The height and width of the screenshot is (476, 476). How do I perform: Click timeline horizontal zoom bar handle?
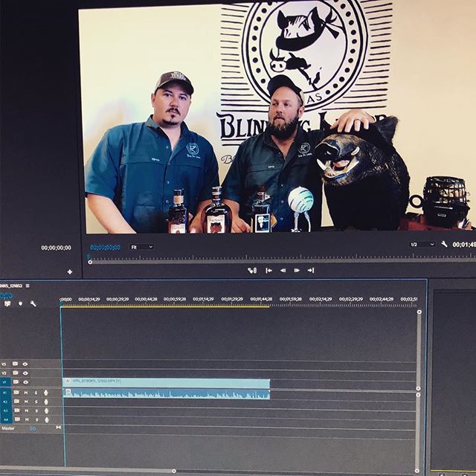point(174,471)
